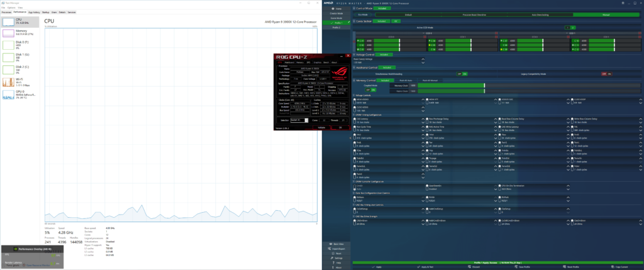
Task: Click Save Profile at bottom of Ryzen Master
Action: (x=524, y=267)
